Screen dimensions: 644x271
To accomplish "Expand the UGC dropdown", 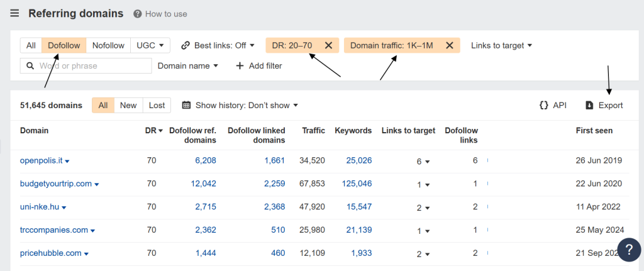I will pos(150,45).
